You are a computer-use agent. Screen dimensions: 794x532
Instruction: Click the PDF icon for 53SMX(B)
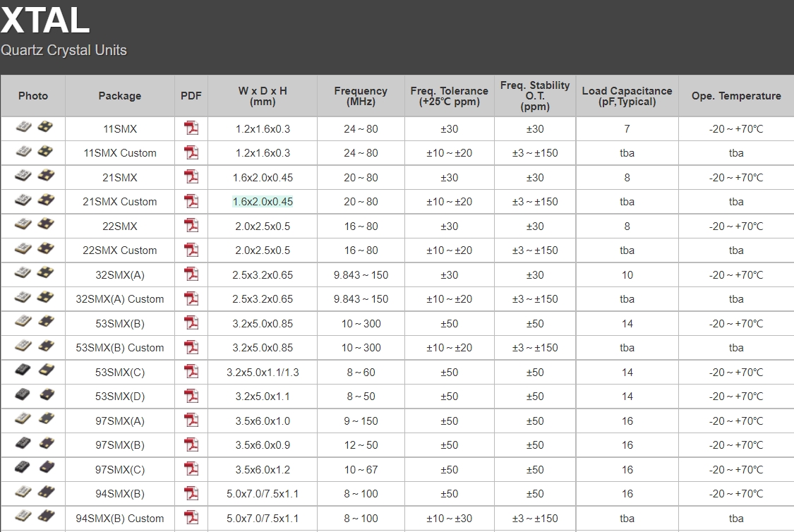tap(191, 323)
